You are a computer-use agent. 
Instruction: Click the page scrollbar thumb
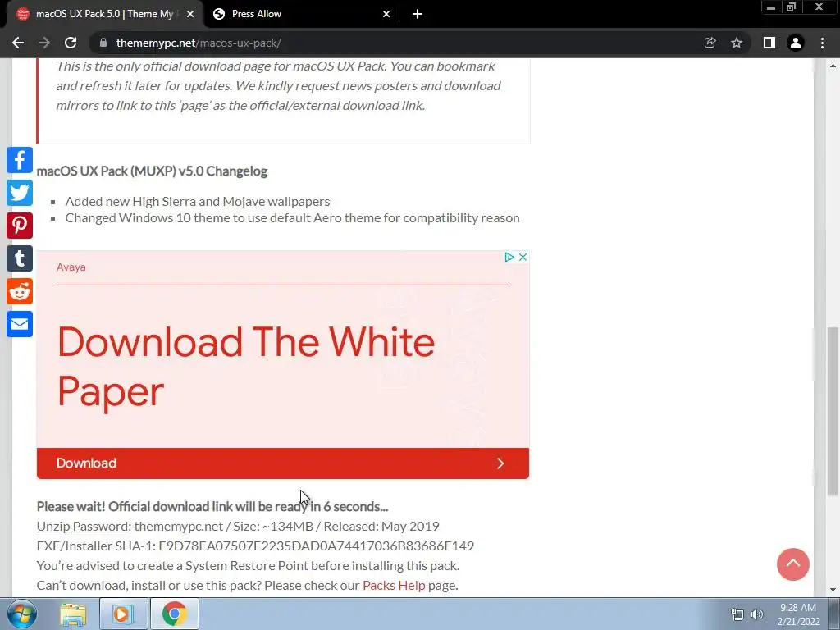coord(833,412)
